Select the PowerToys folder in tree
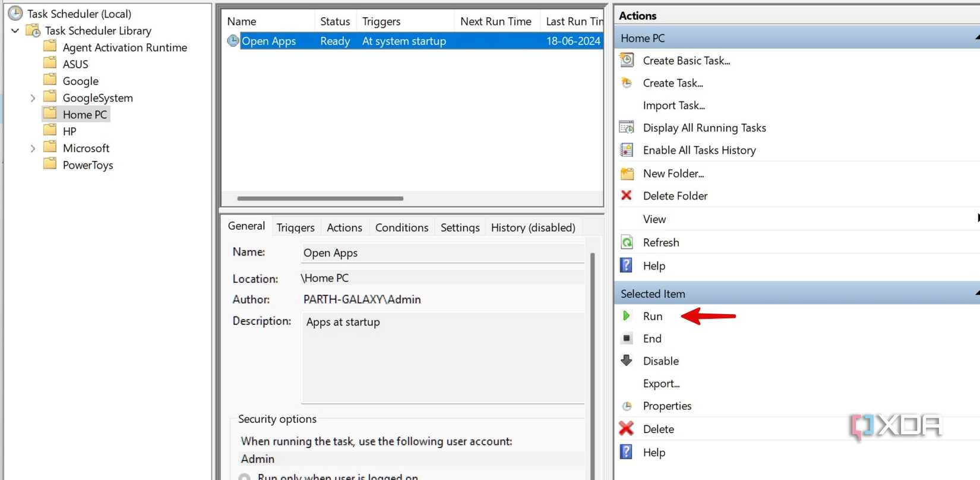Viewport: 980px width, 480px height. tap(87, 165)
